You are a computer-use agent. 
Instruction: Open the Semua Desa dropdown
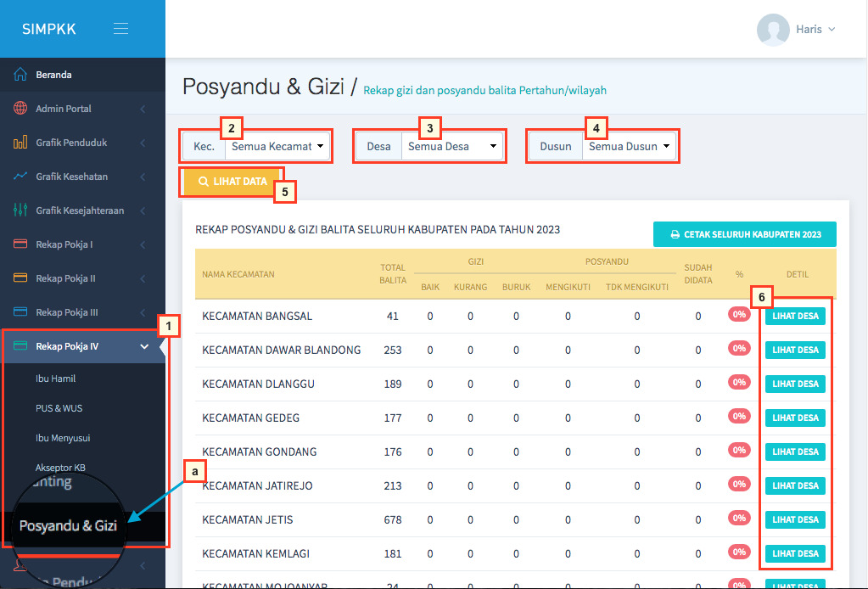[x=451, y=146]
